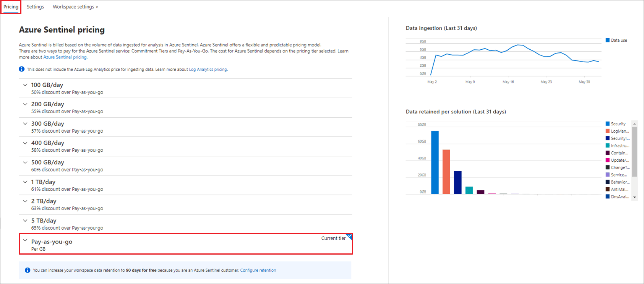Click the legend scrollbar thumb
644x284 pixels.
coord(635,152)
